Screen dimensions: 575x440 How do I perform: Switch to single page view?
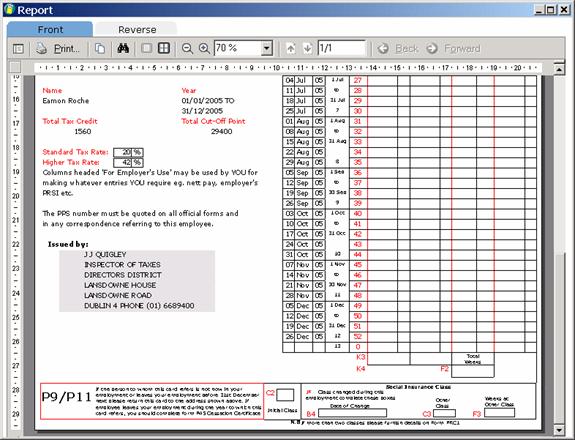tap(147, 48)
